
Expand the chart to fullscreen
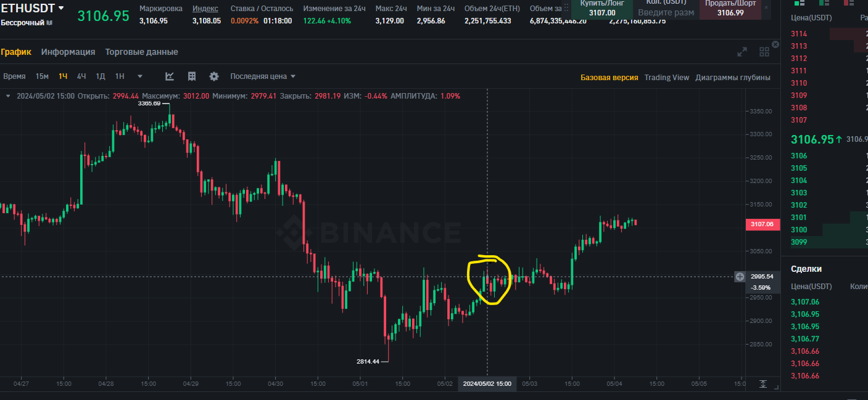[742, 52]
